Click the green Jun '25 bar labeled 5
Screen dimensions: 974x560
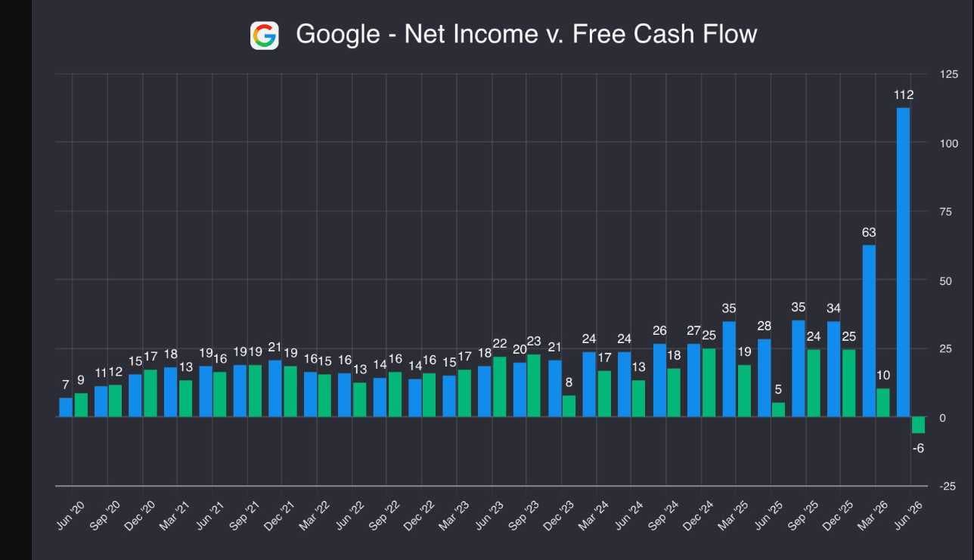point(778,410)
